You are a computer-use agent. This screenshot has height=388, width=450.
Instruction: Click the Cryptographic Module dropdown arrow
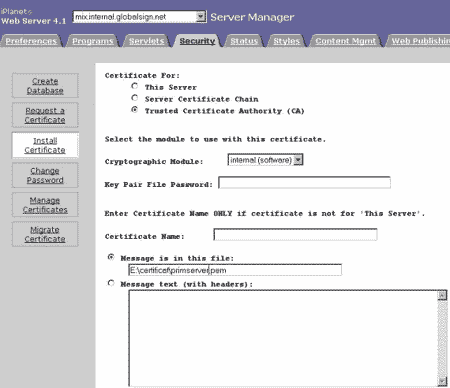click(298, 160)
